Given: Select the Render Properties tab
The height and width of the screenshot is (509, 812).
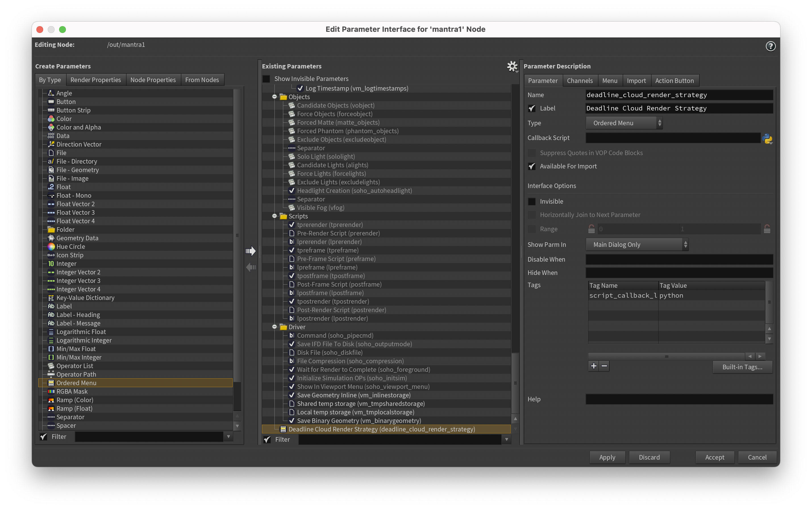Looking at the screenshot, I should (x=96, y=80).
